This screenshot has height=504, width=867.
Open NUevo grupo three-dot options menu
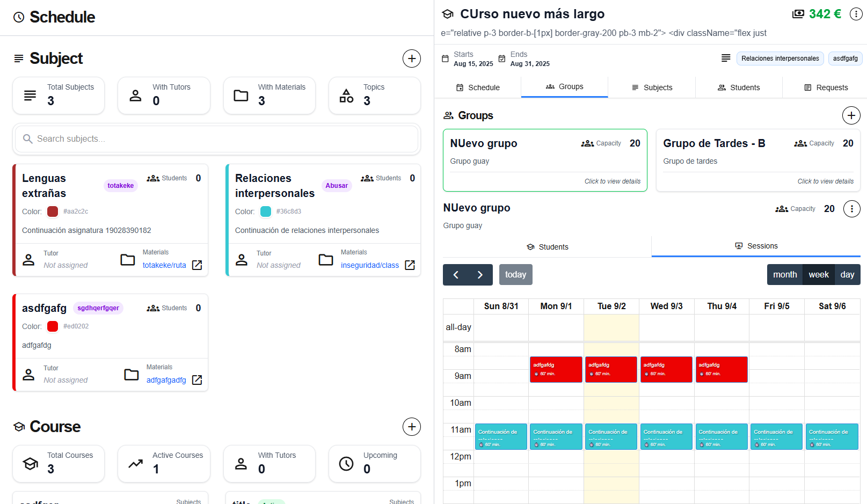(x=851, y=209)
